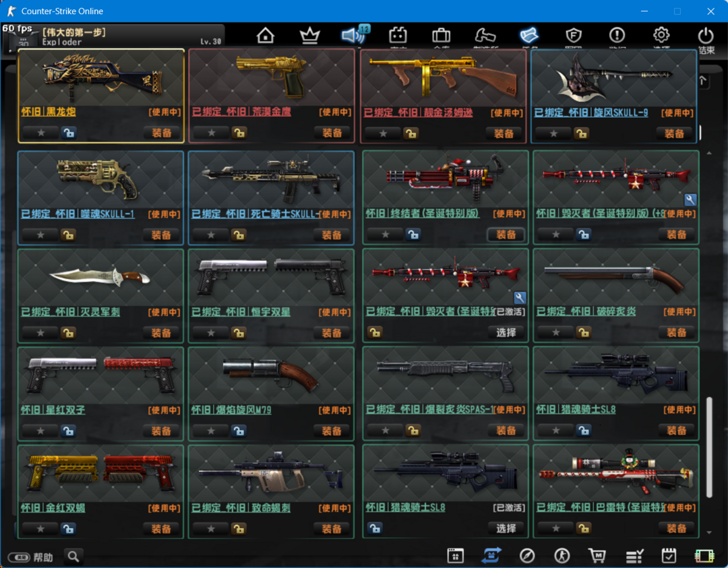The image size is (728, 568).
Task: Toggle favorite star on 破碎炙炎
Action: pos(555,332)
